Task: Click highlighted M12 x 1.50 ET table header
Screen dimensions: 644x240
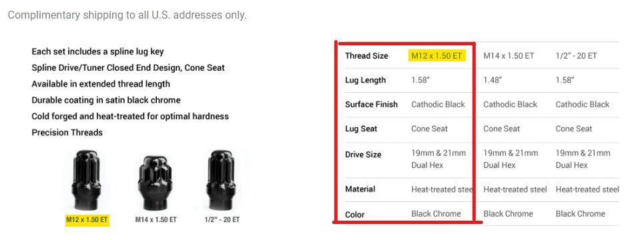Action: (x=437, y=56)
